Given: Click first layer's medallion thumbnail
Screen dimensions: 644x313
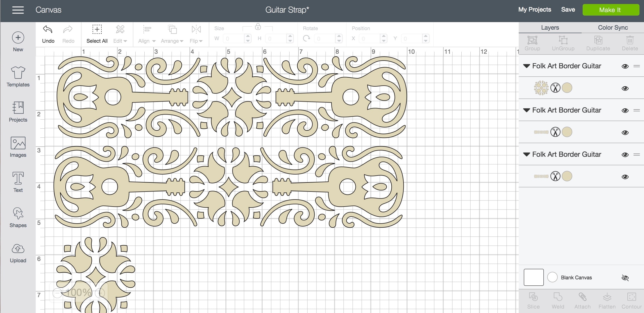Looking at the screenshot, I should pyautogui.click(x=541, y=88).
